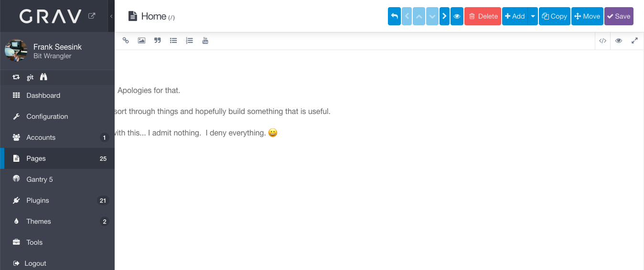Go to the previous page with the left chevron
The image size is (644, 270).
(x=407, y=16)
